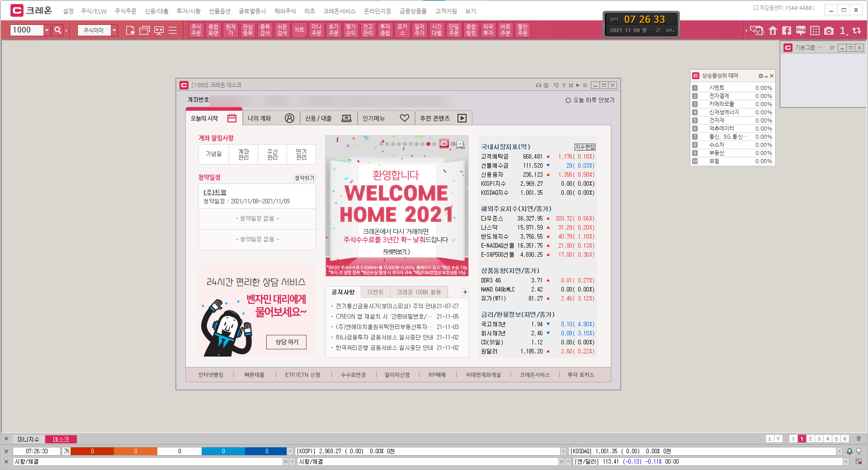Select the 미니지수 bottom tab

click(x=28, y=439)
